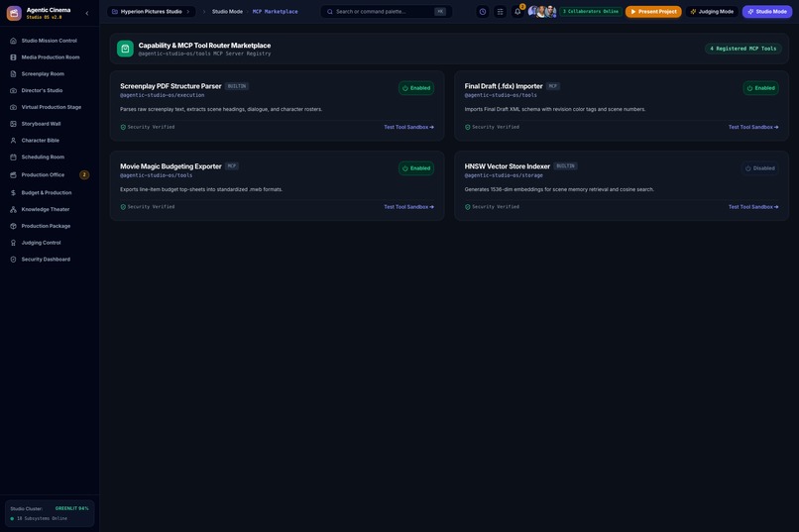Toggle Enabled on Movie Magic Budgeting Exporter
Screen dimensions: 799x532
[x=416, y=168]
